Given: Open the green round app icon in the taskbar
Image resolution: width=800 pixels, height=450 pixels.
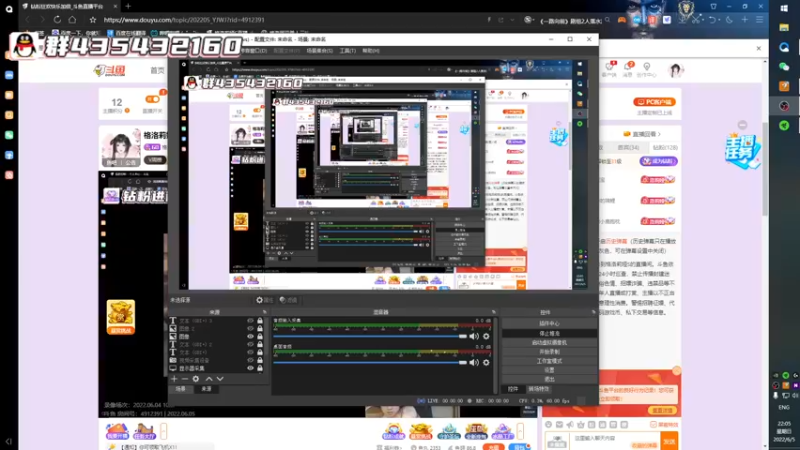Looking at the screenshot, I should tap(784, 126).
